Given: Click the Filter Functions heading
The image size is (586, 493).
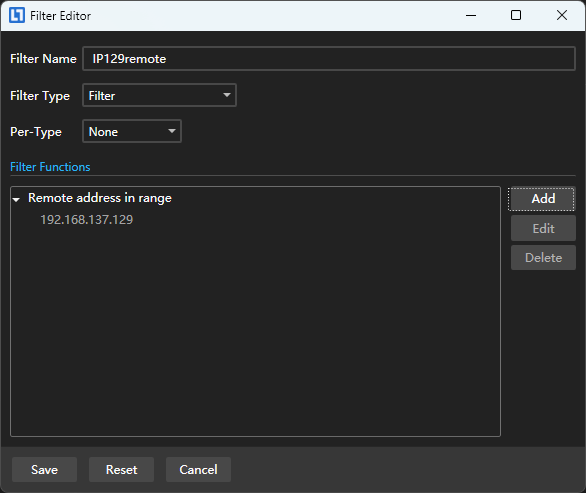Looking at the screenshot, I should 50,167.
